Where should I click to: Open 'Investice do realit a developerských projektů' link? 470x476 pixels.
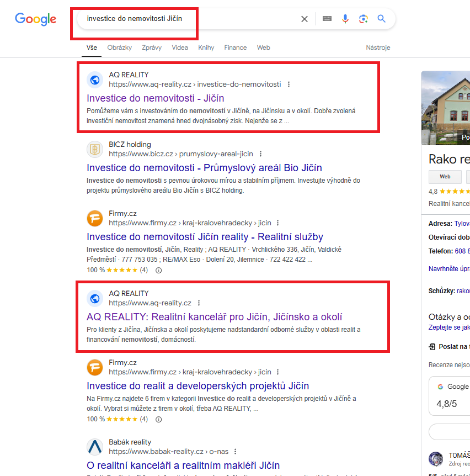click(x=197, y=385)
